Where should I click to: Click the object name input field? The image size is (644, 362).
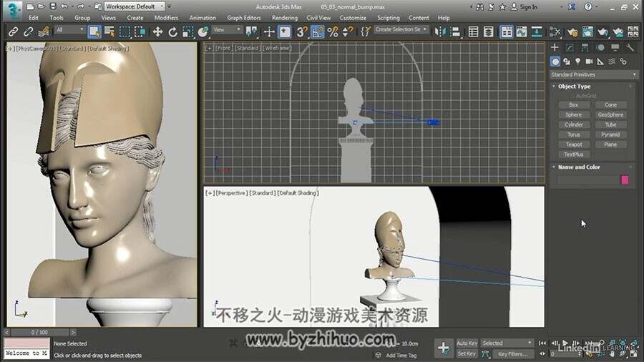[587, 180]
